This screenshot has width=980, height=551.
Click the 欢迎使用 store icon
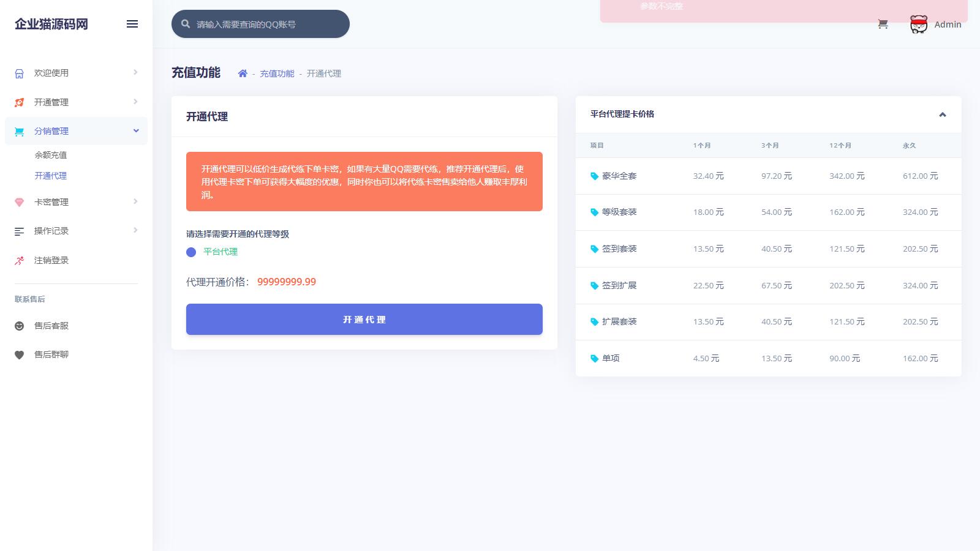point(20,73)
